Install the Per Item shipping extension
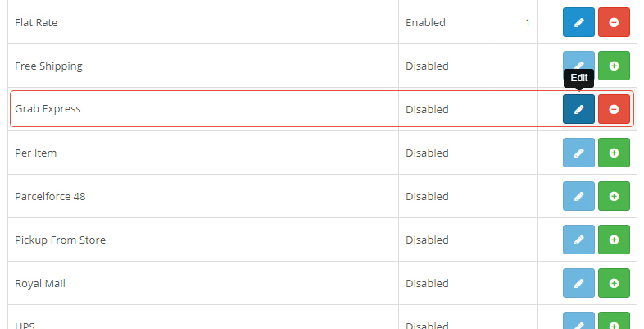This screenshot has width=644, height=329. [614, 153]
